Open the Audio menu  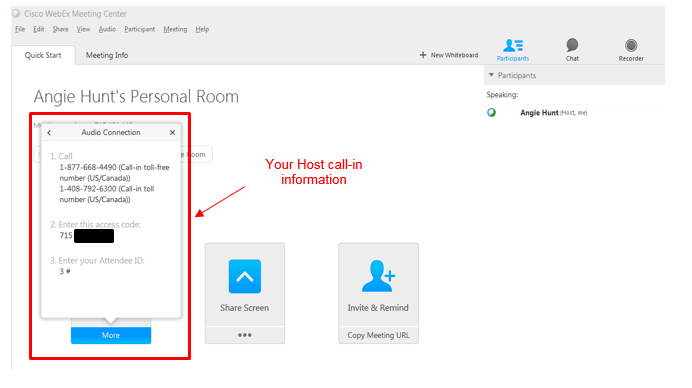coord(107,29)
